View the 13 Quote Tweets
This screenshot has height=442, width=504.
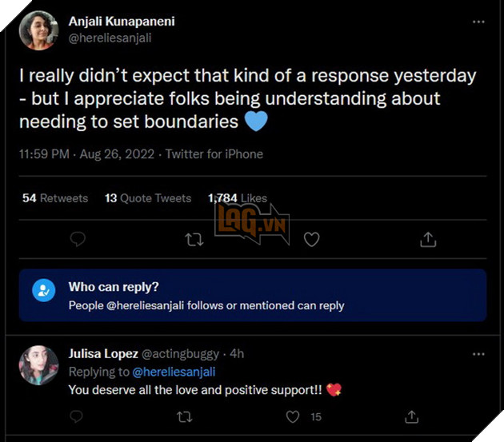pyautogui.click(x=148, y=197)
